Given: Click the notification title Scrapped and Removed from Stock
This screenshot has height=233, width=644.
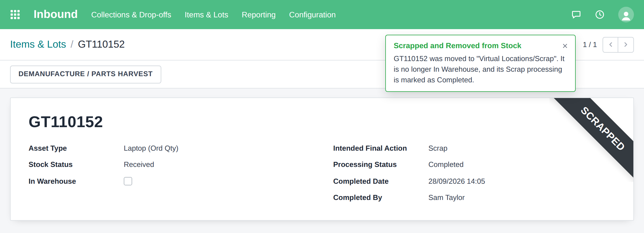Looking at the screenshot, I should pyautogui.click(x=457, y=46).
